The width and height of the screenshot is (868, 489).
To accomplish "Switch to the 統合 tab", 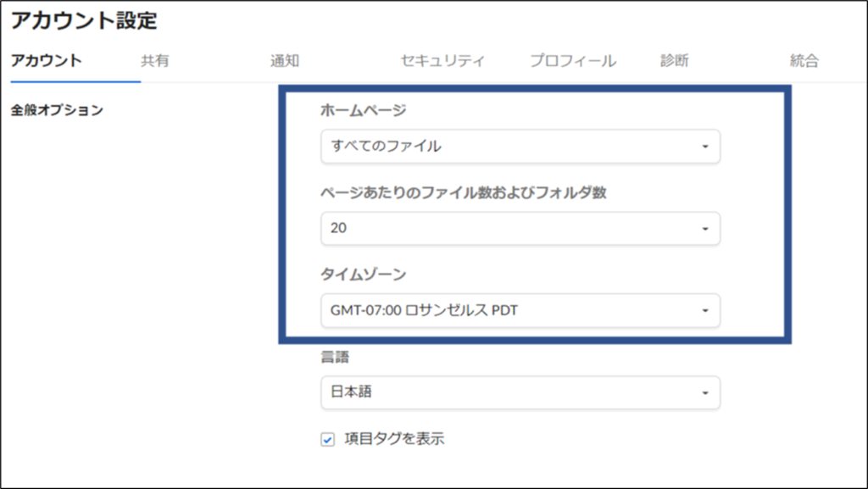I will point(804,60).
